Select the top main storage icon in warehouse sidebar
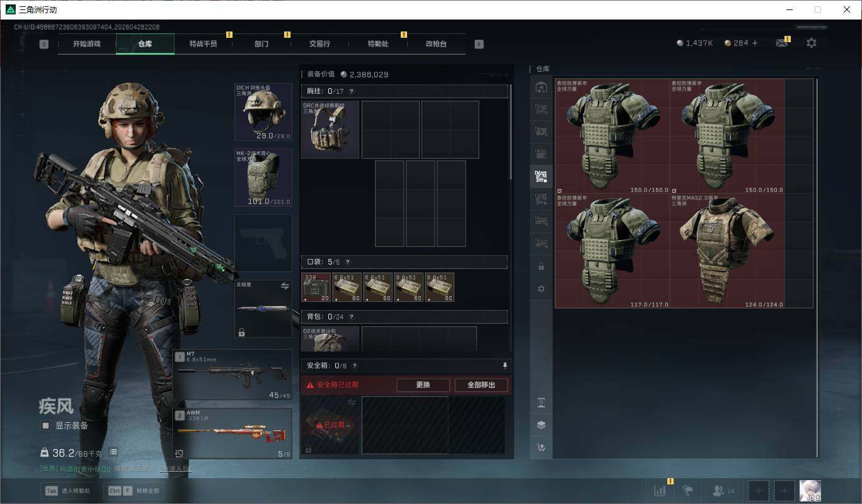This screenshot has height=504, width=862. click(x=541, y=88)
